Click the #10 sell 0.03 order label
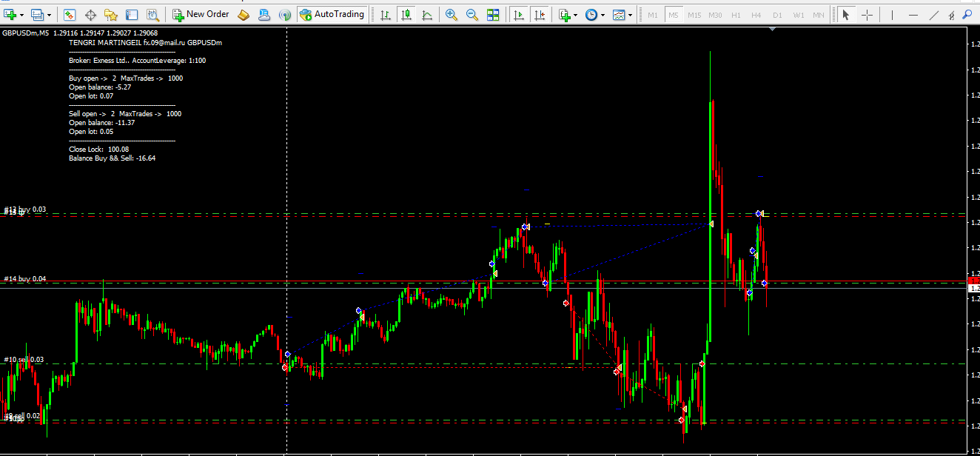Image resolution: width=980 pixels, height=456 pixels. pos(24,360)
